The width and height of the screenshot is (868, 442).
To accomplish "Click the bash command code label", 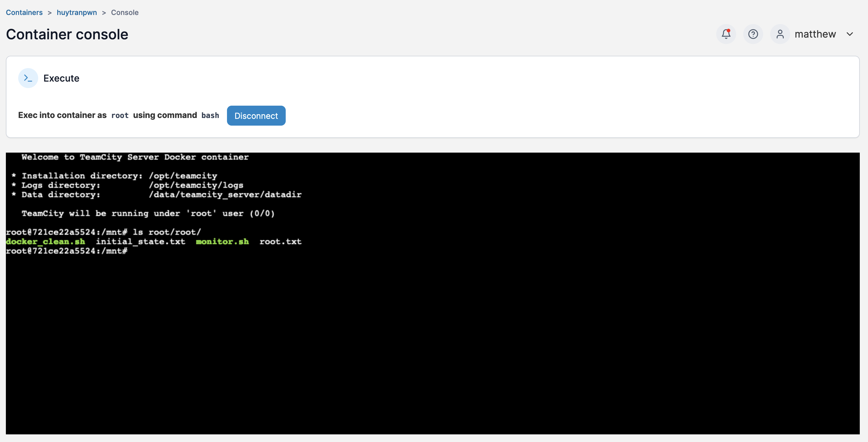I will 210,116.
